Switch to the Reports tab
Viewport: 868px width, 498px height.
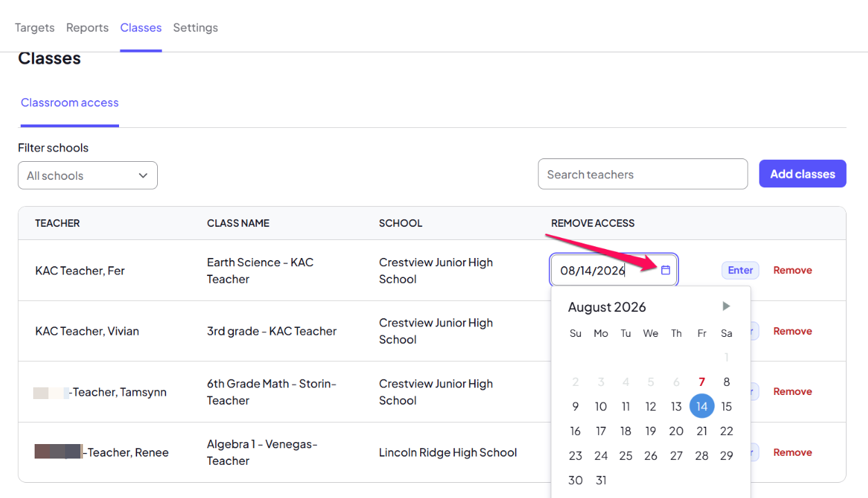(x=87, y=28)
